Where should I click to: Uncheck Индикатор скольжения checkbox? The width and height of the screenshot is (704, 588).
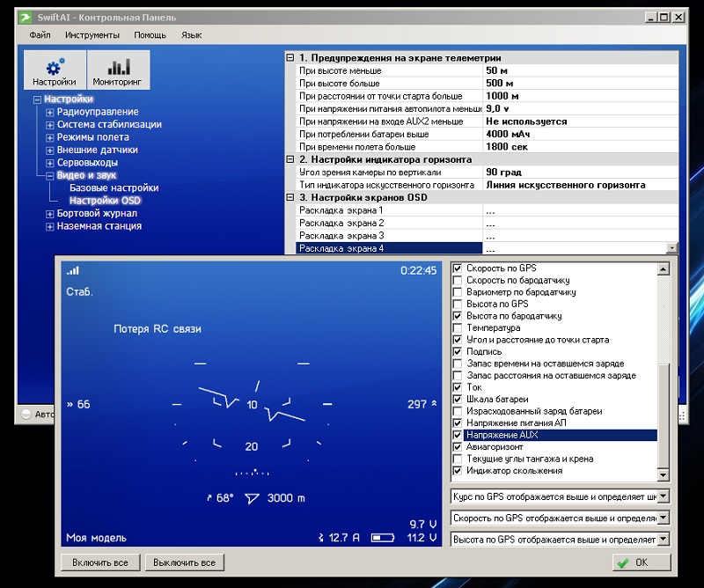[x=458, y=471]
